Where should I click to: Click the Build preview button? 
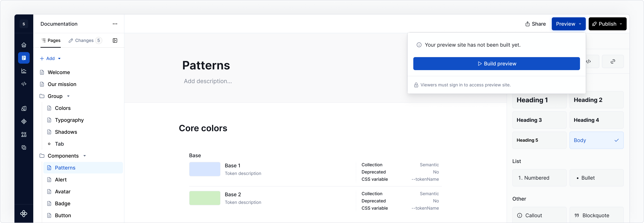(496, 64)
